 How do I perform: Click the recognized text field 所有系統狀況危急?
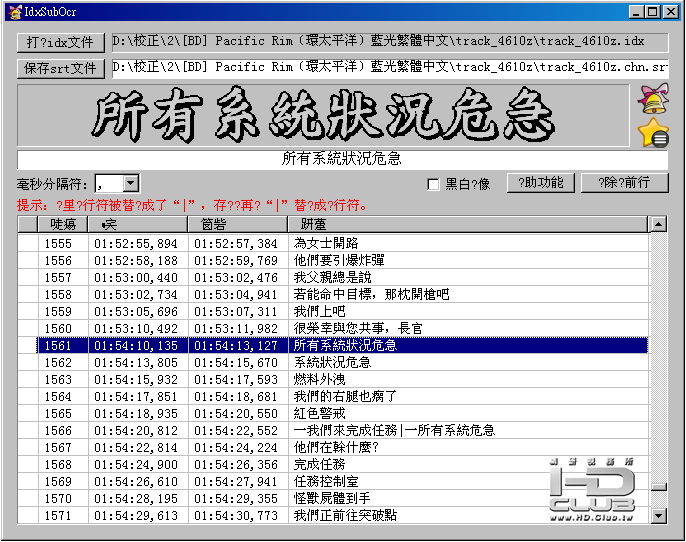[x=342, y=159]
